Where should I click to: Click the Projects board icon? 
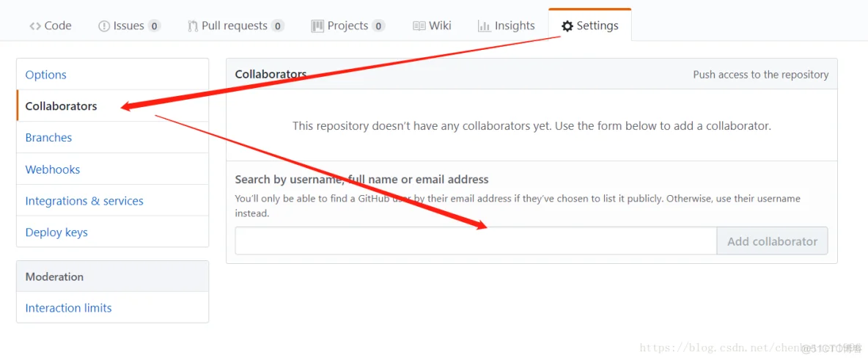pyautogui.click(x=317, y=26)
